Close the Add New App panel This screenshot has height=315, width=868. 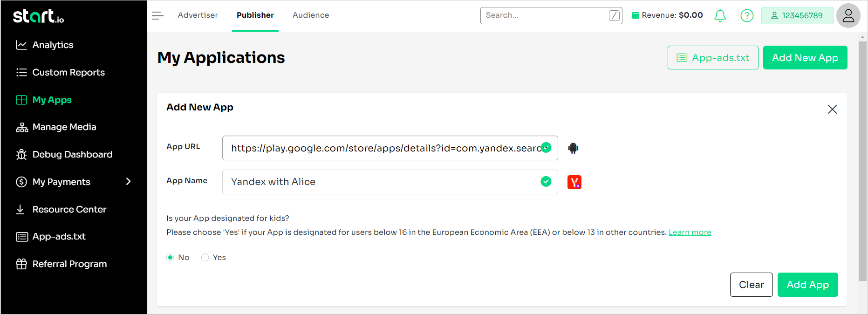pos(832,109)
